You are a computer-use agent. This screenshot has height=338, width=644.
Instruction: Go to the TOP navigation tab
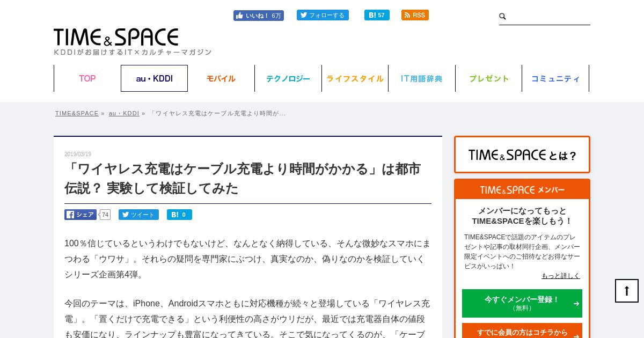(87, 78)
